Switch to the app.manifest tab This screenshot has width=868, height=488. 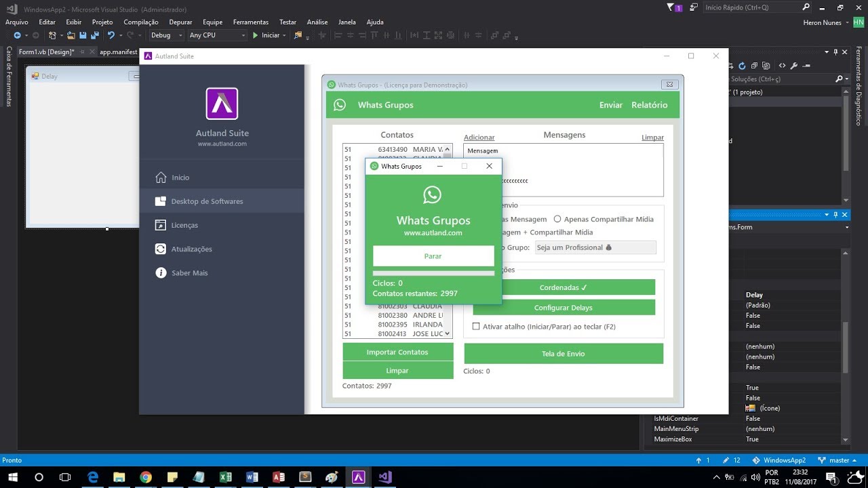pyautogui.click(x=119, y=52)
